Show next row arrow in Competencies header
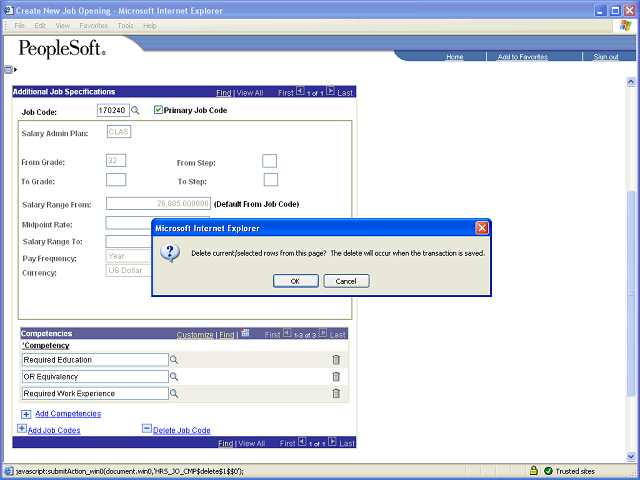The height and width of the screenshot is (480, 640). tap(323, 333)
